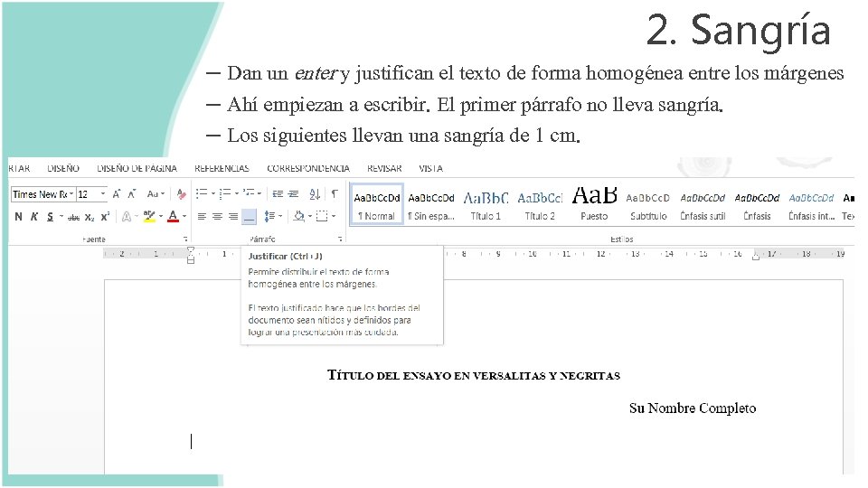Apply the Normal style
Image resolution: width=868 pixels, height=488 pixels.
pyautogui.click(x=376, y=205)
